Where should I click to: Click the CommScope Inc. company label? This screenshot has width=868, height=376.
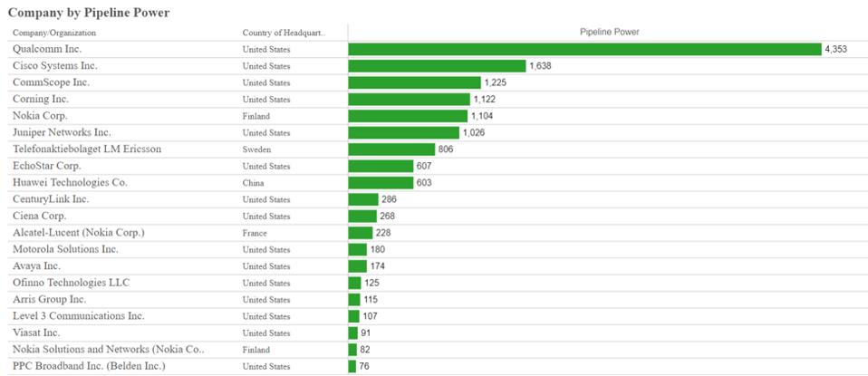click(51, 82)
